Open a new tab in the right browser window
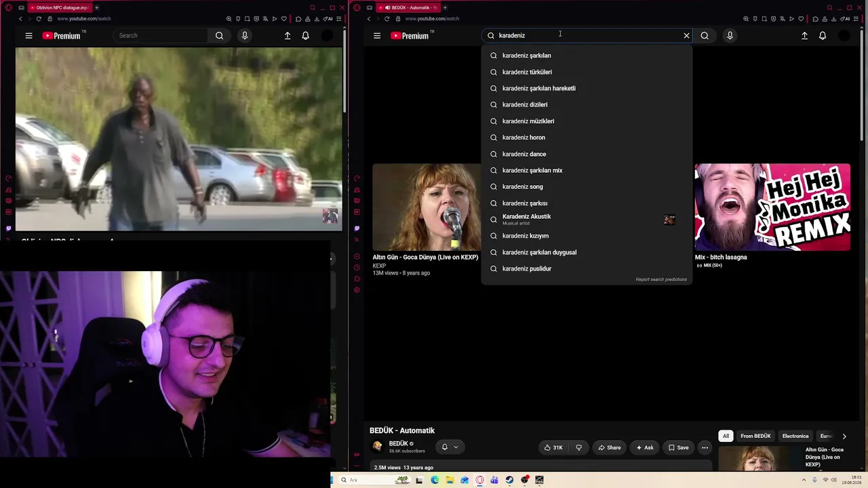This screenshot has height=488, width=868. pos(445,7)
